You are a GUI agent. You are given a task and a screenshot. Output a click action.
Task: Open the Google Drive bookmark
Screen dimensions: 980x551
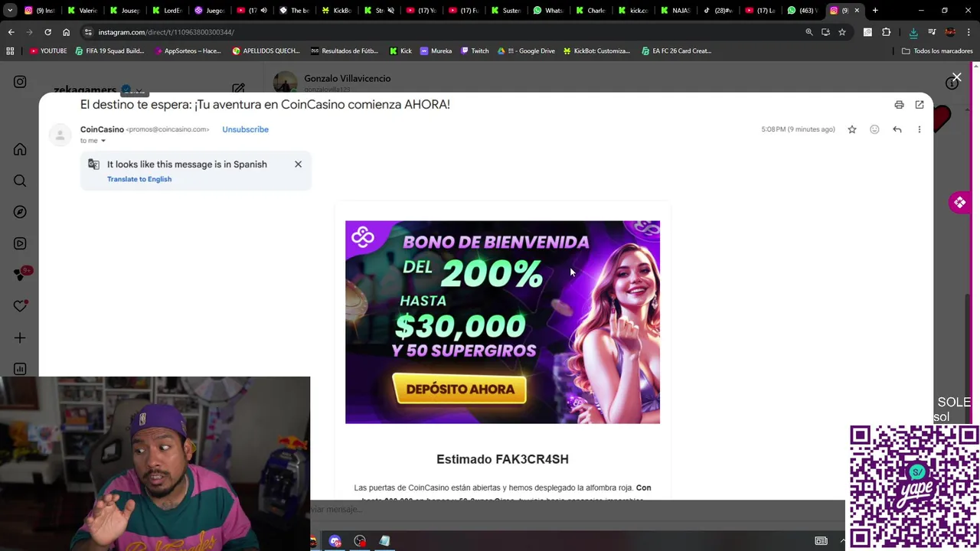[526, 51]
